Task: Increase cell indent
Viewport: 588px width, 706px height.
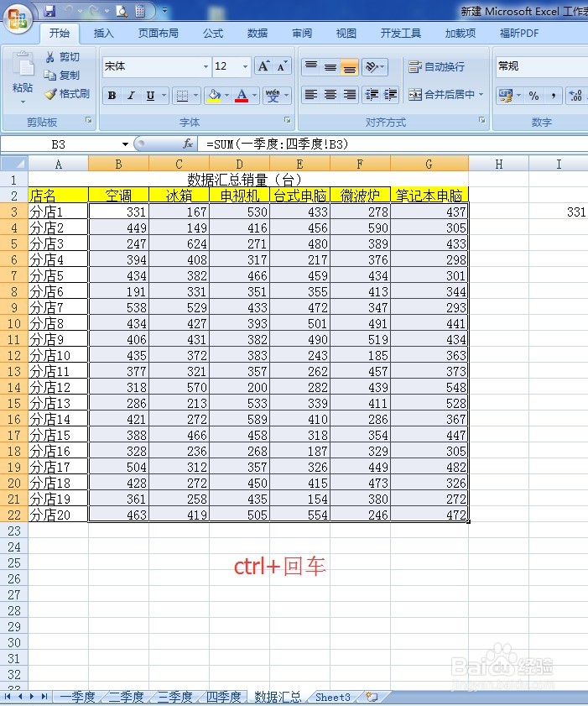Action: pos(391,95)
